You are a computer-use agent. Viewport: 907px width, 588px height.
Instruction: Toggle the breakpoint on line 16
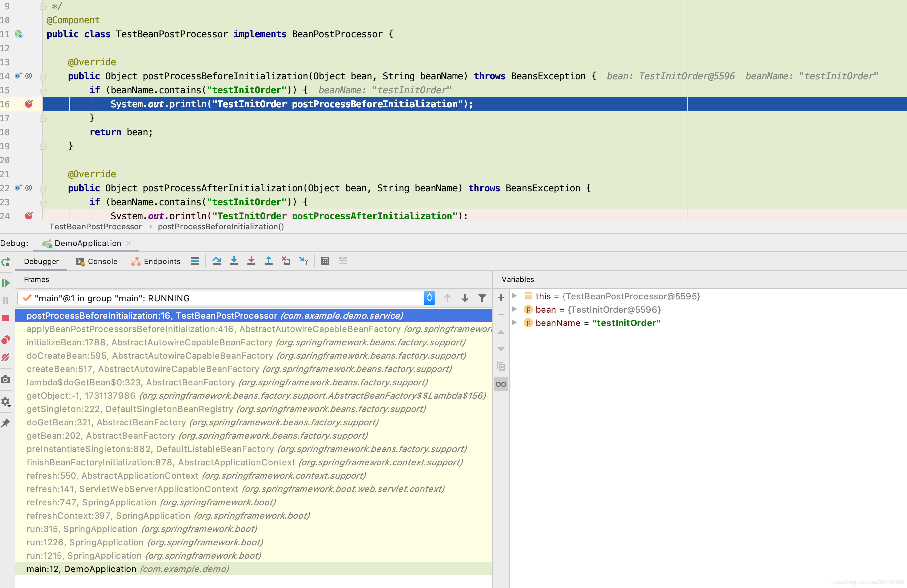pyautogui.click(x=29, y=104)
